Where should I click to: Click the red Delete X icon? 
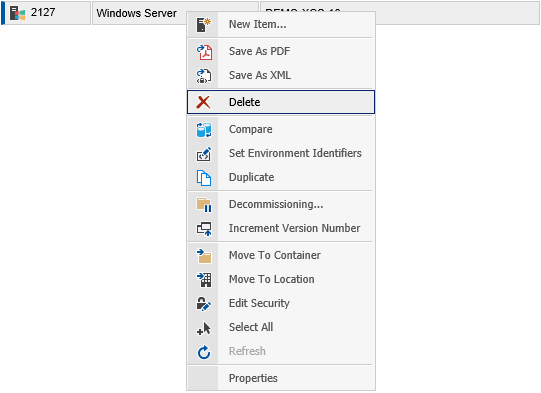[203, 102]
